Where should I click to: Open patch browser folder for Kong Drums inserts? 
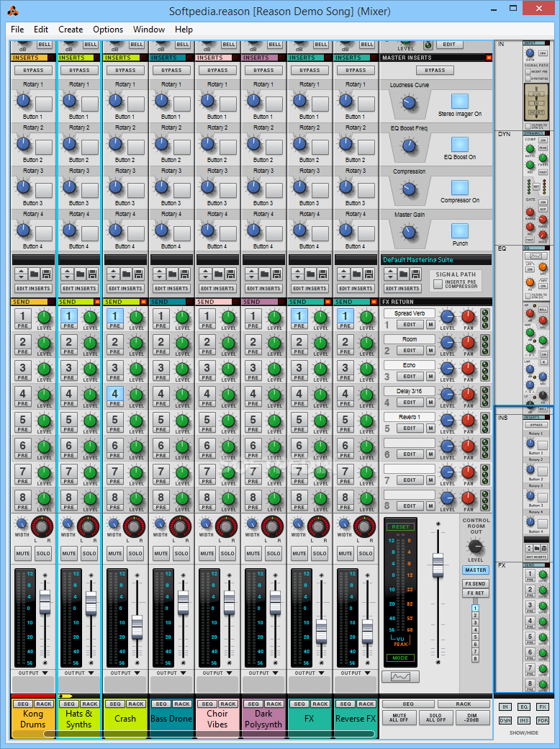33,274
